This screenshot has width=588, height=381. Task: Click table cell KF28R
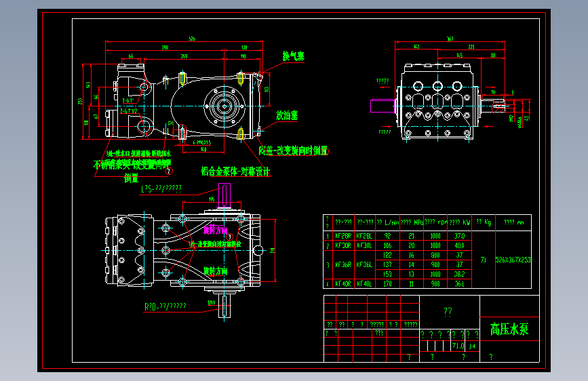343,236
